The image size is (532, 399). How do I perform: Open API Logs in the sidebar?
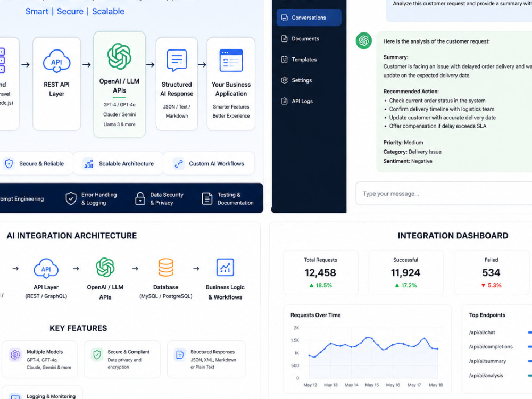(302, 101)
